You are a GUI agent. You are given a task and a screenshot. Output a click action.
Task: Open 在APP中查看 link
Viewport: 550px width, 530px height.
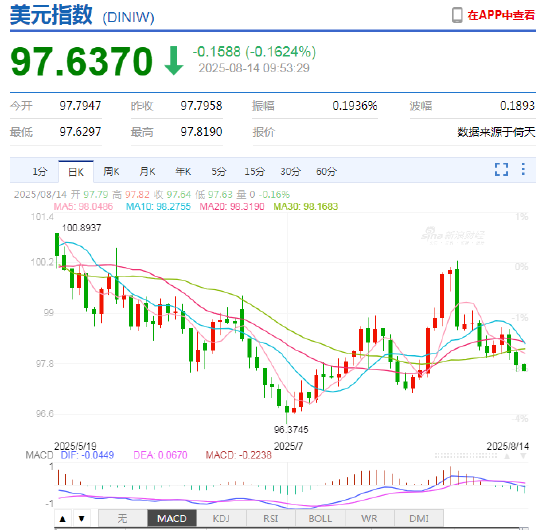pos(501,15)
